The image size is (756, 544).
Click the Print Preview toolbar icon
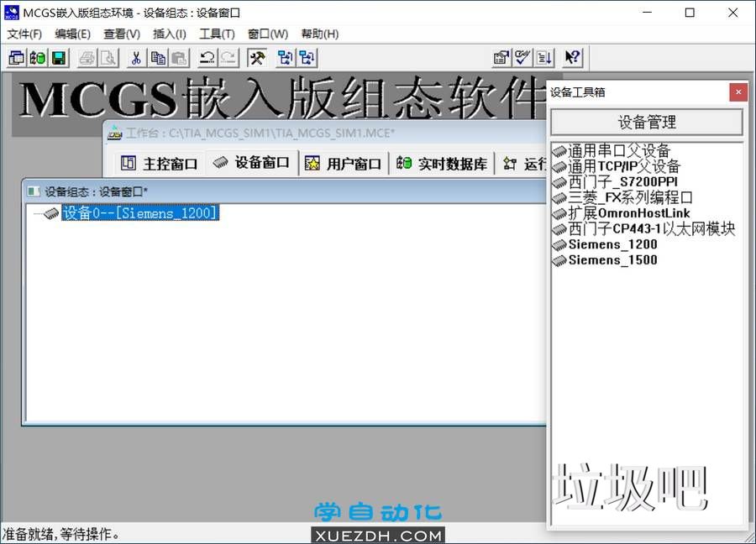[x=108, y=57]
